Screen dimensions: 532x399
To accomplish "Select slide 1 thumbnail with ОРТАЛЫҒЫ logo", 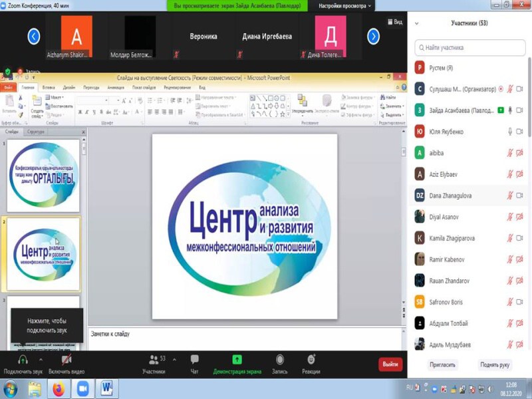I will pos(43,176).
